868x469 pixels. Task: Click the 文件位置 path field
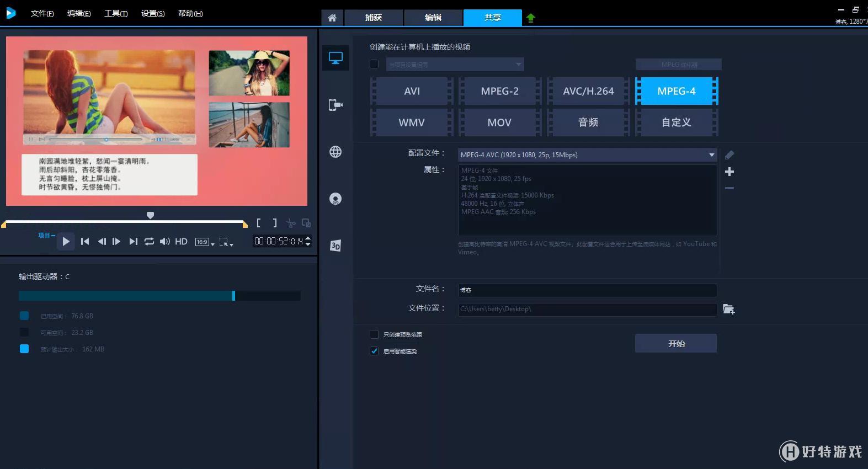(x=587, y=309)
